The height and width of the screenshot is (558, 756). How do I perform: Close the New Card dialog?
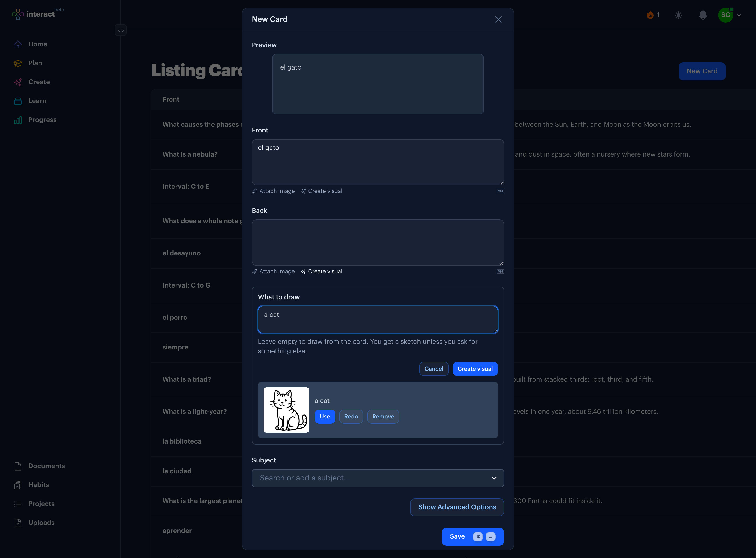(x=498, y=20)
